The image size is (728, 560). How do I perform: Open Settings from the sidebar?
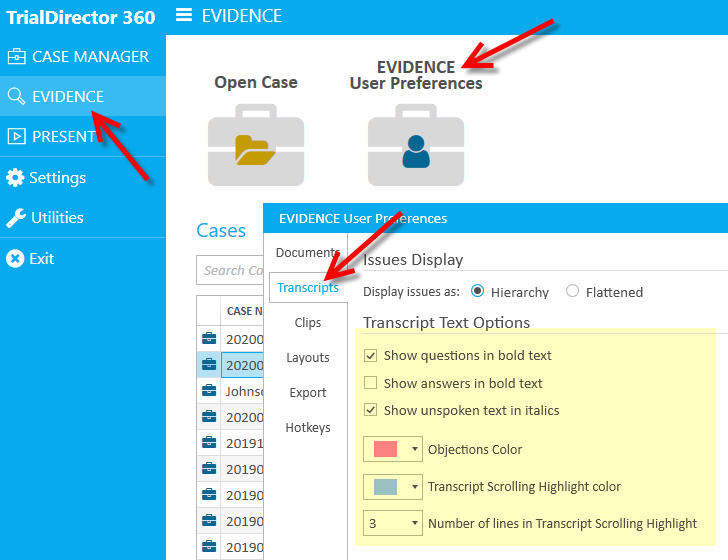click(83, 177)
